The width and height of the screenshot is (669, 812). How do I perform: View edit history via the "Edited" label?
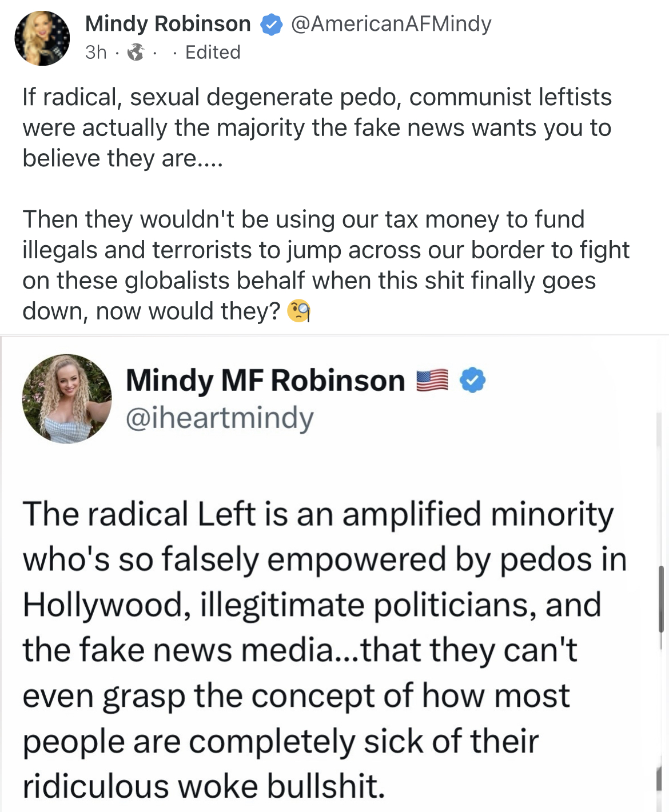213,53
